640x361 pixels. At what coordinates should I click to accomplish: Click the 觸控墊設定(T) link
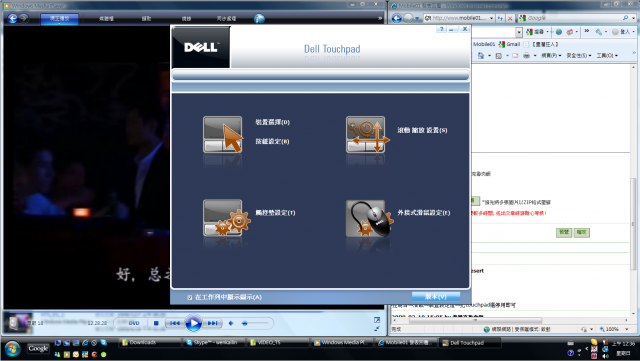(275, 213)
